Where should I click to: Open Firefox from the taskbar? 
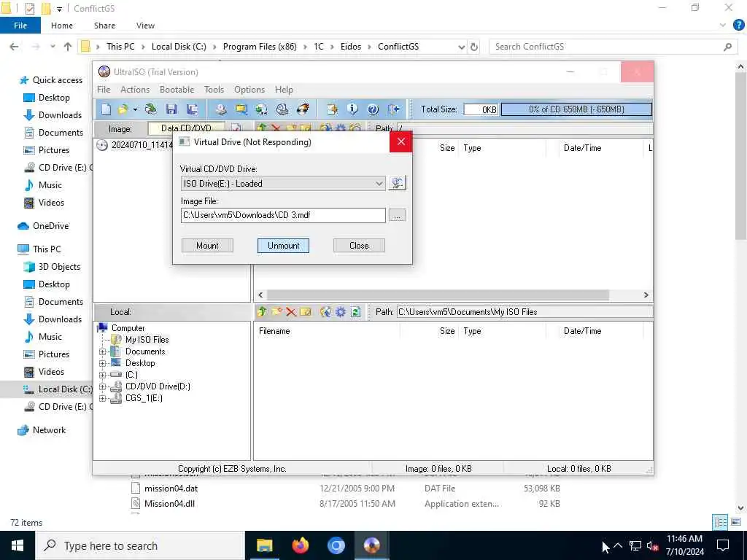[300, 545]
